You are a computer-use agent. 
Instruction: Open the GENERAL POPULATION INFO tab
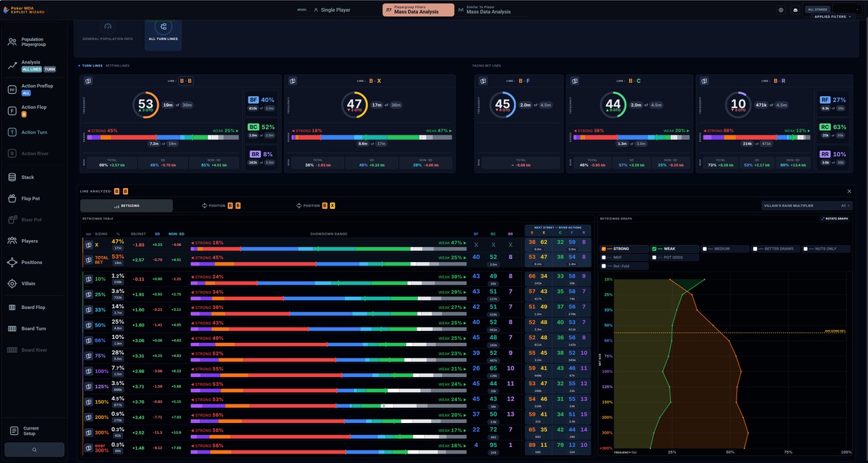point(107,32)
